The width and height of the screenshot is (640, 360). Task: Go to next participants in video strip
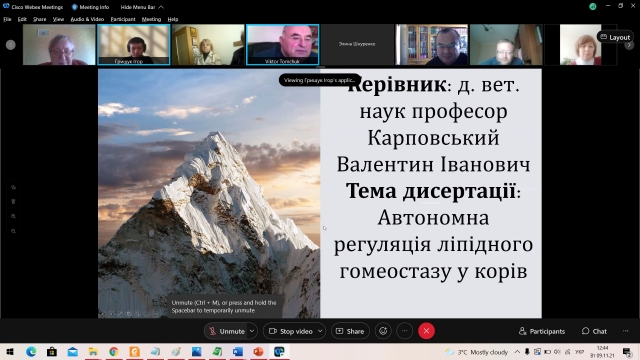pos(629,45)
